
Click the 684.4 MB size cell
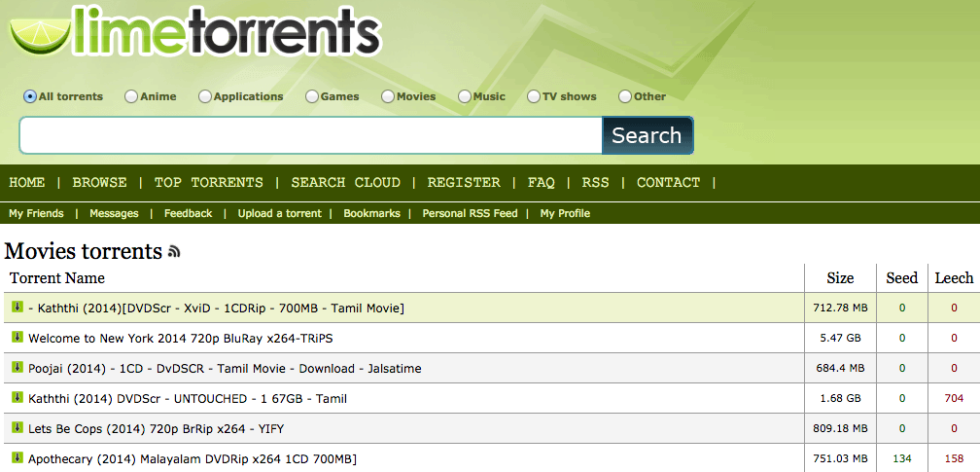[x=840, y=368]
